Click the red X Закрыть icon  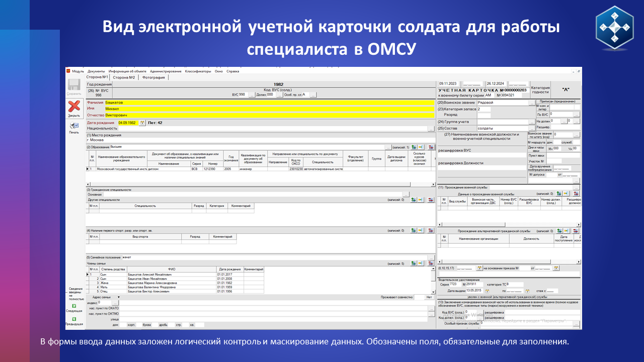[74, 107]
